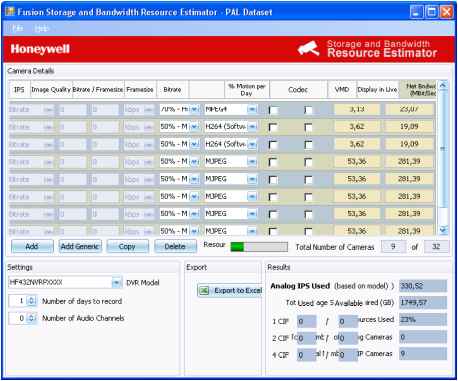Click the first field next to 4 CIF
Screen dimensions: 458x381
click(x=307, y=355)
